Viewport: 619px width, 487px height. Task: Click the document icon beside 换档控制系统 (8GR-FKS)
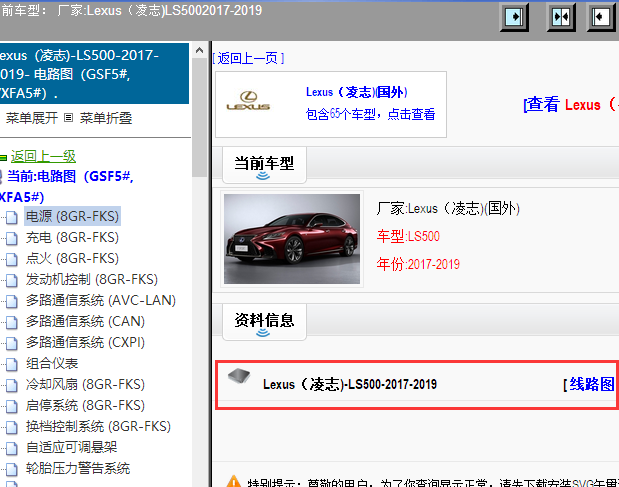(12, 427)
